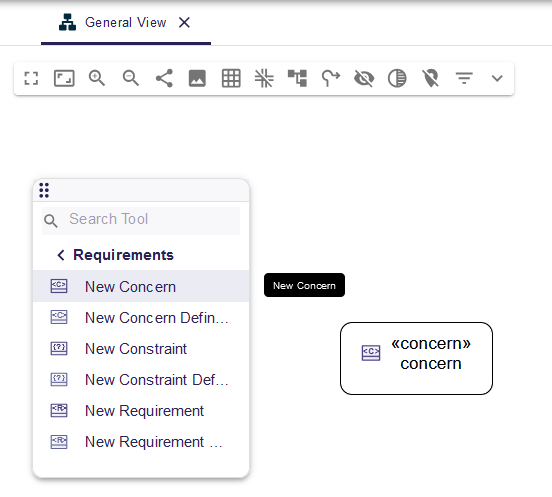Expand toolbar with chevron down arrow
Image resolution: width=552 pixels, height=497 pixels.
(497, 78)
